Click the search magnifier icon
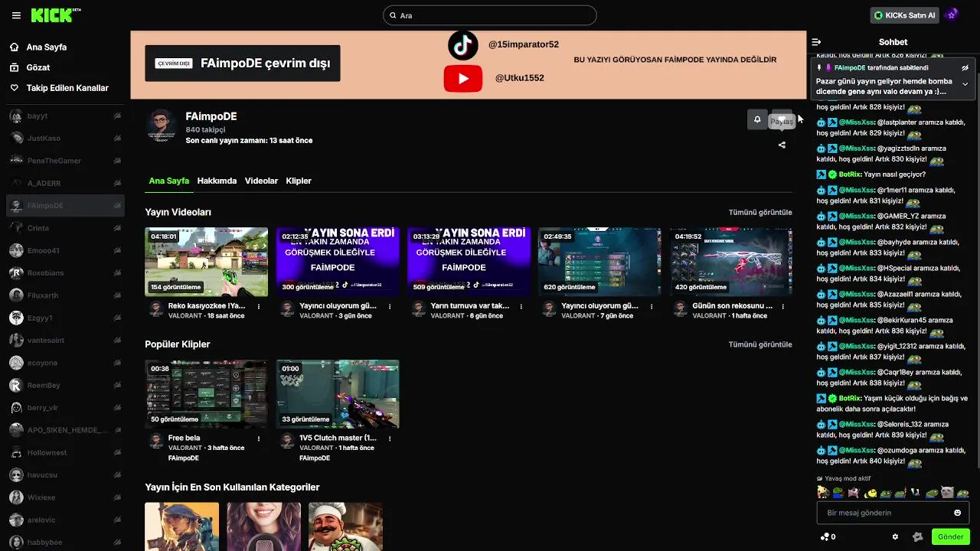Image resolution: width=980 pixels, height=551 pixels. 393,15
